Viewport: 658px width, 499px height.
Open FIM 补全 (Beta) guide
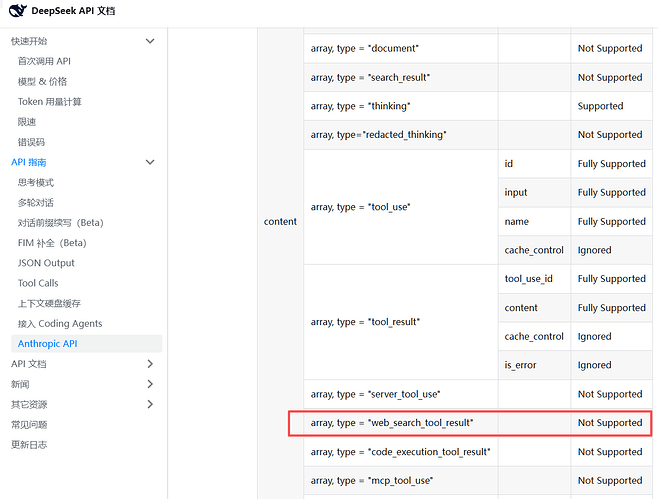coord(52,243)
